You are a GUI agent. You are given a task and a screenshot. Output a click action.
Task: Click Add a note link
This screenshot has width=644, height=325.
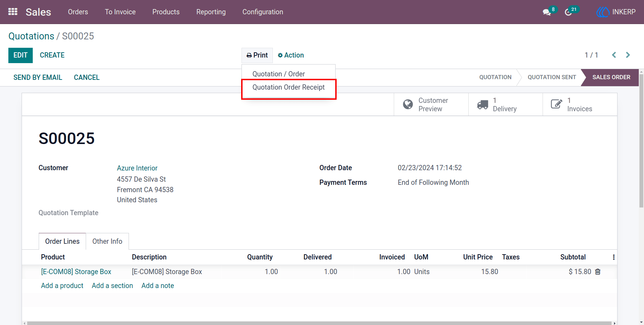(158, 286)
